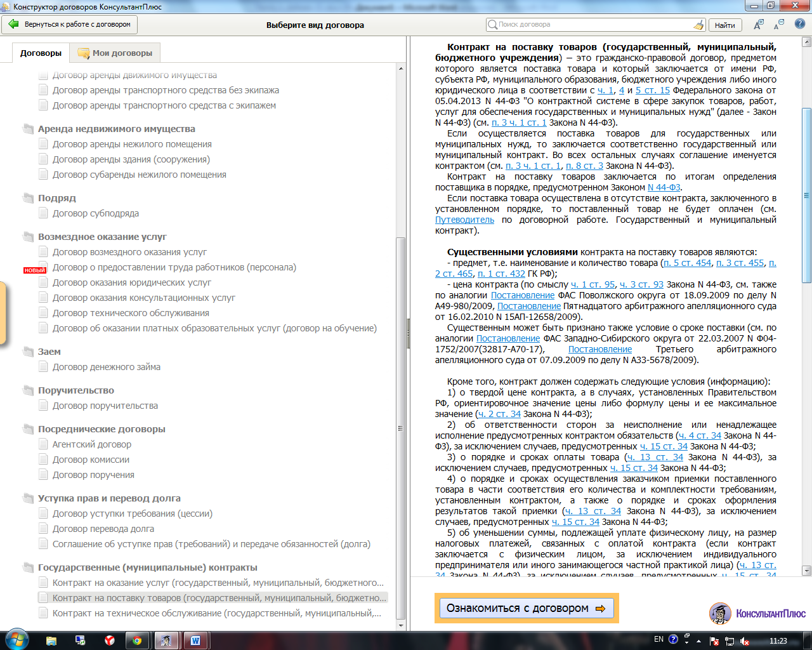Open Договор уступки требования (цессии)
This screenshot has height=650, width=812.
(133, 514)
